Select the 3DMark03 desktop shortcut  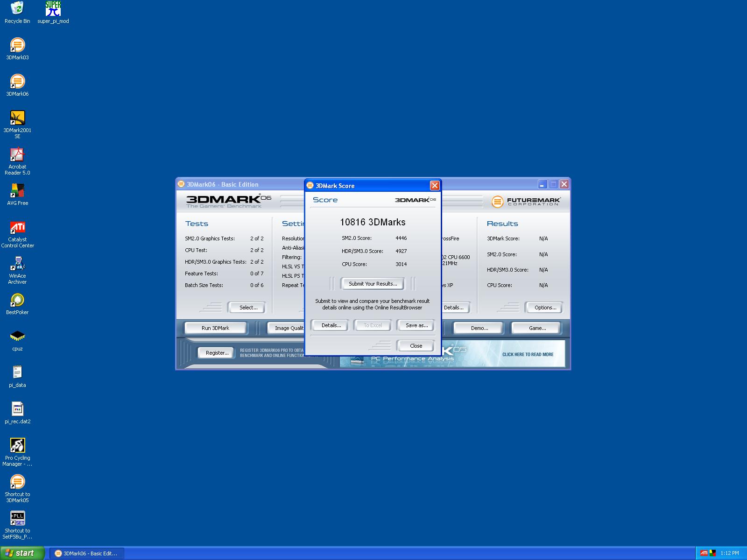17,49
